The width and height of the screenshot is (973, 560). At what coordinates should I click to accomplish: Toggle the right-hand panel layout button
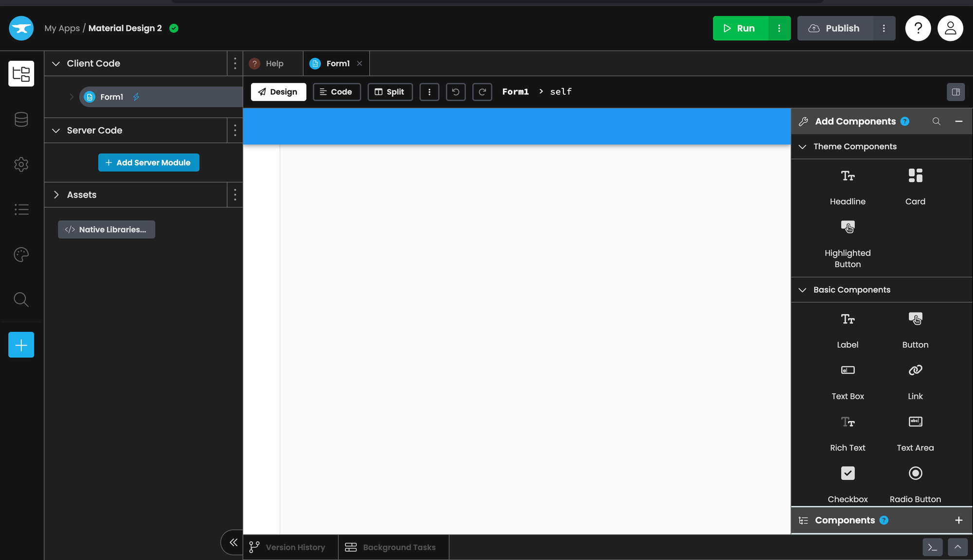[955, 92]
